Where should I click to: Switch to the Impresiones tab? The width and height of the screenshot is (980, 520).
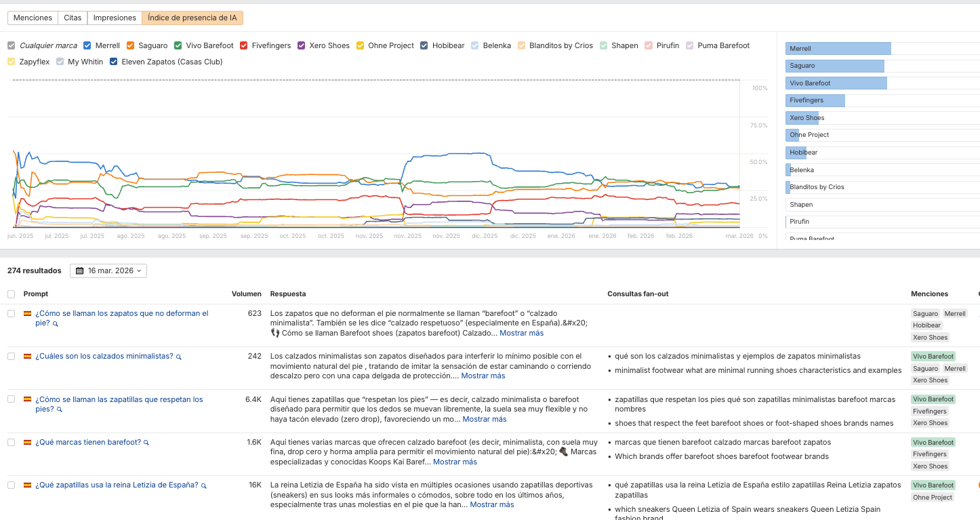point(114,18)
